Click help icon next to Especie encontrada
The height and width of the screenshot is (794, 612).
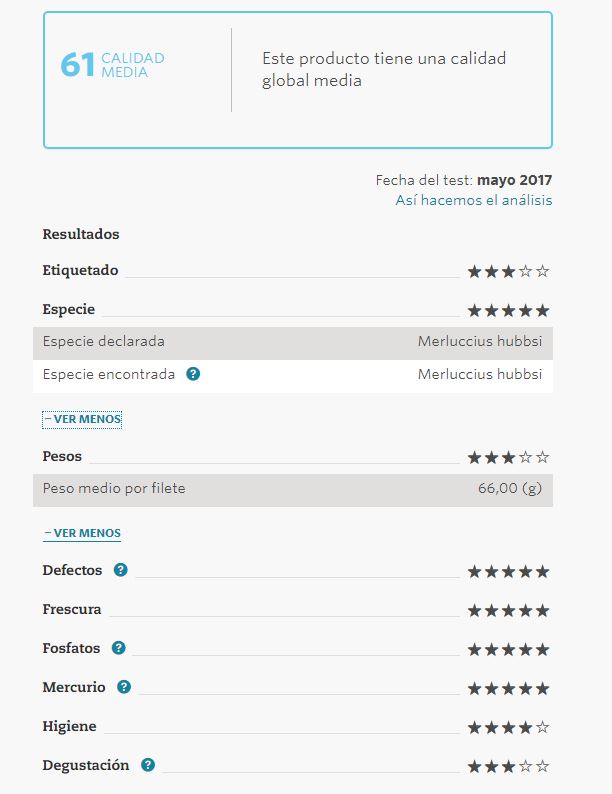pos(194,374)
